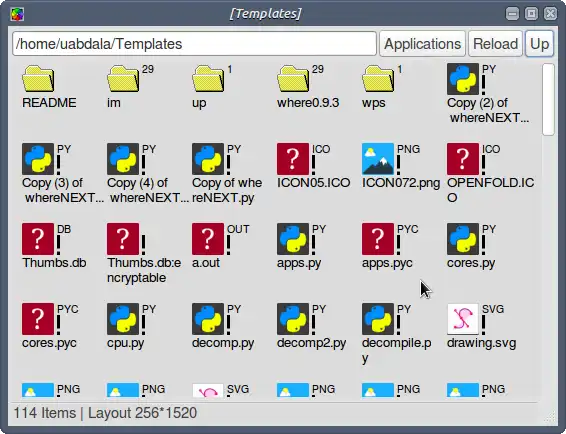Click the drawing.svg file name
This screenshot has width=566, height=434.
pos(482,343)
